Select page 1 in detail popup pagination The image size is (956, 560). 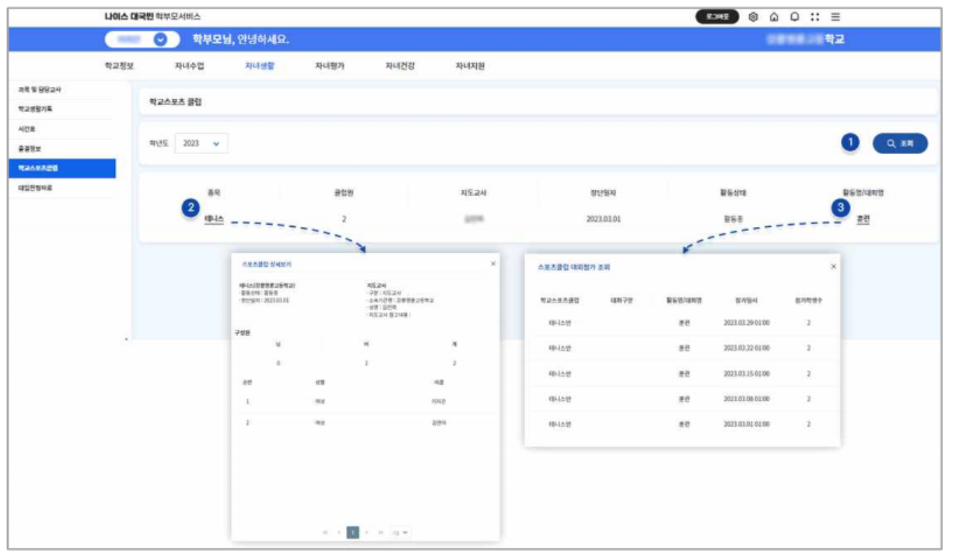[352, 532]
